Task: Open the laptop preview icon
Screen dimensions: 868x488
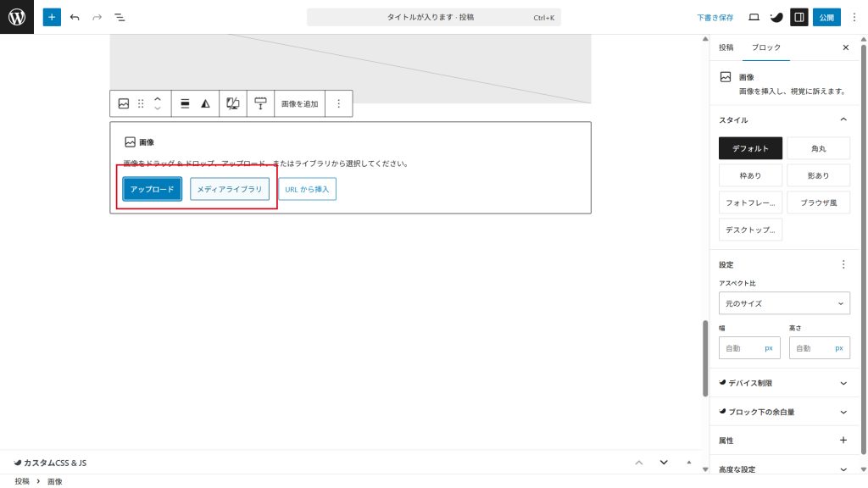Action: (x=754, y=17)
